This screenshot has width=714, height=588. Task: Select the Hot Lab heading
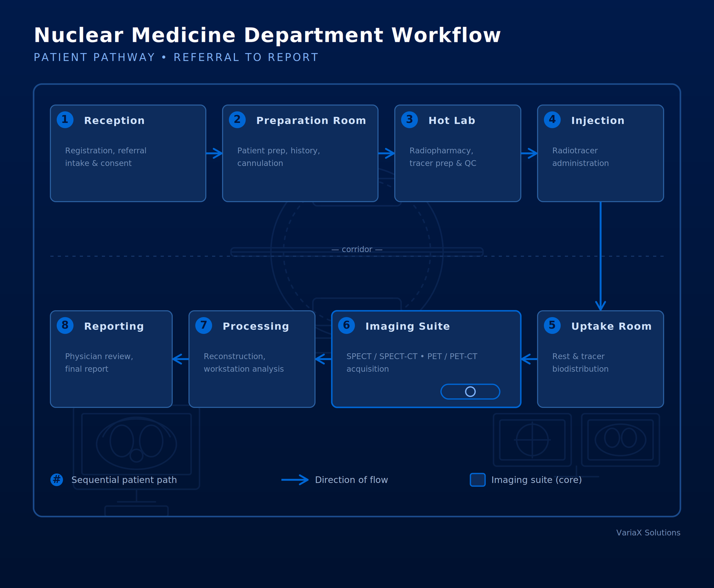pos(452,120)
